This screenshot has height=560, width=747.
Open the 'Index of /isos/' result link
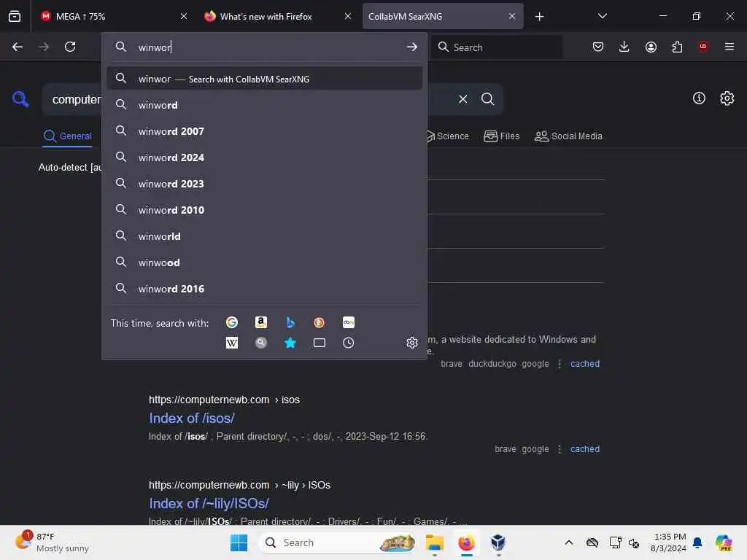pos(192,418)
